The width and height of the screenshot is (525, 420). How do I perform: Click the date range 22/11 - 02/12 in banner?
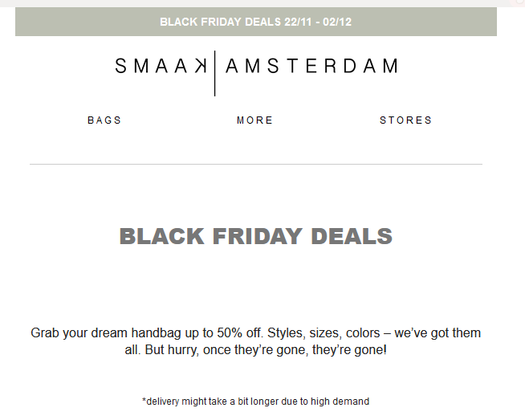click(x=318, y=22)
